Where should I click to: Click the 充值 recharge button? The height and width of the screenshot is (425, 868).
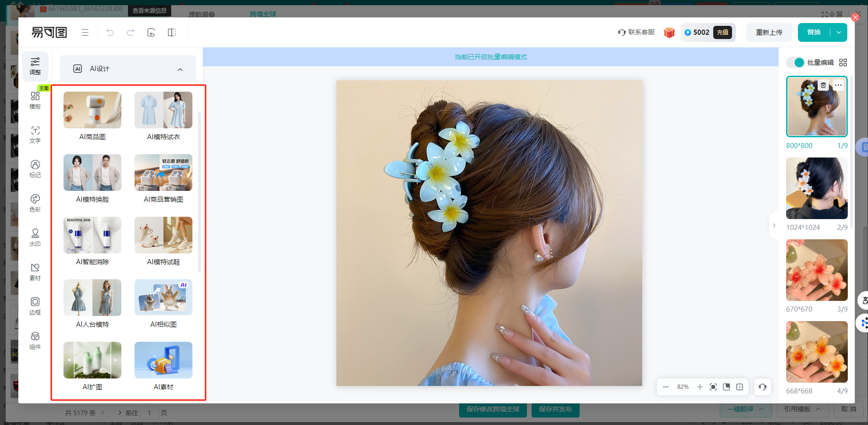[x=723, y=32]
